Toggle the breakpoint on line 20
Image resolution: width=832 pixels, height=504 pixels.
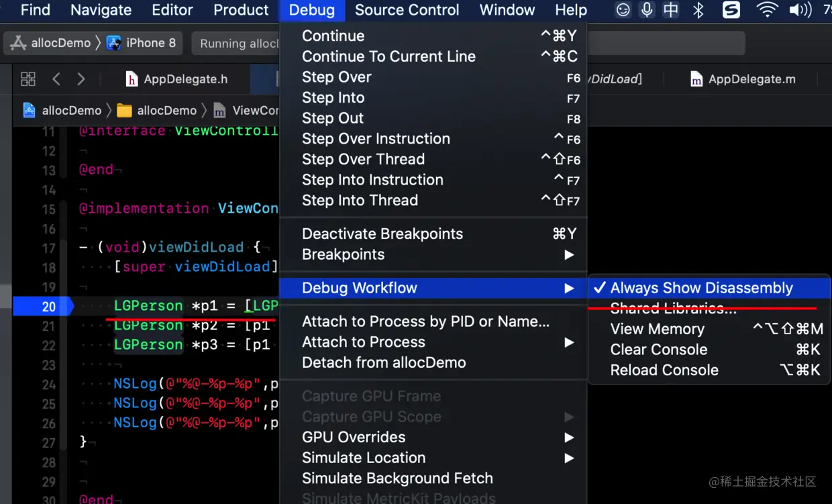coord(43,306)
